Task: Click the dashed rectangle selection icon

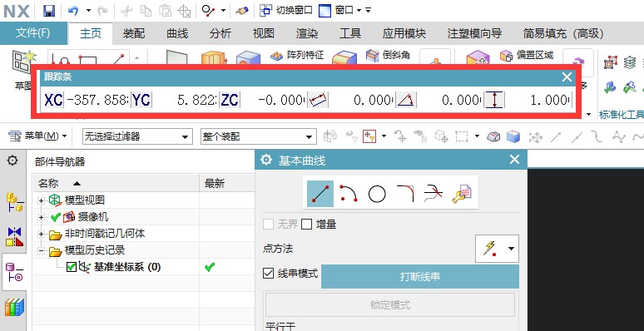Action: pos(462,136)
